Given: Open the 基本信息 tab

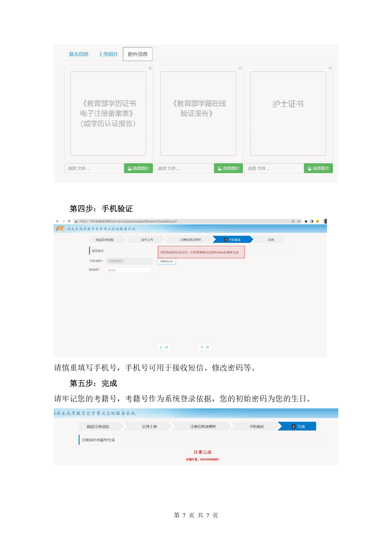Looking at the screenshot, I should point(79,54).
